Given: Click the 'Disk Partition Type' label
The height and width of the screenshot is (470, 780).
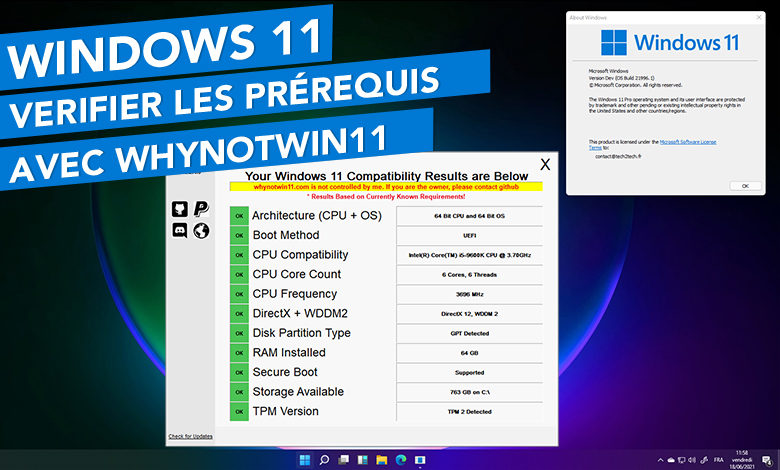Looking at the screenshot, I should (x=301, y=333).
